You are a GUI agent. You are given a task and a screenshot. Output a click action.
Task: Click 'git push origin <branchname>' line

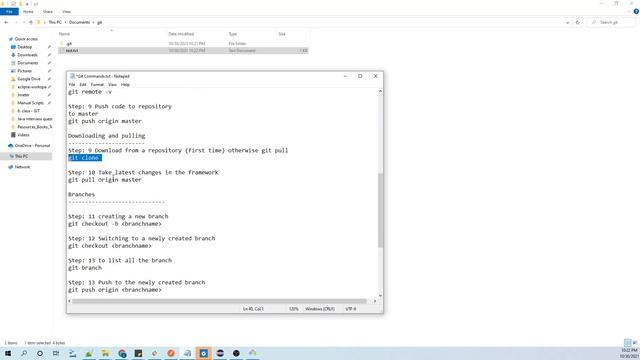click(x=115, y=290)
